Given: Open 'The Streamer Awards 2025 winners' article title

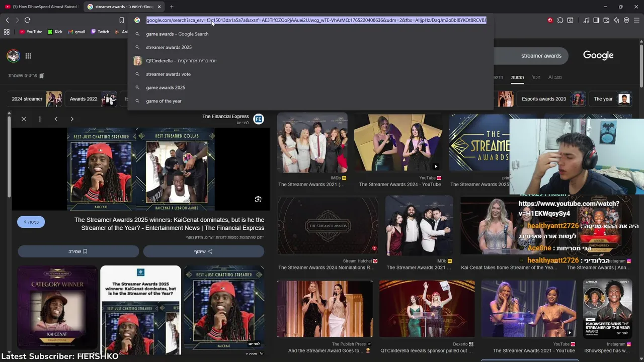Looking at the screenshot, I should [169, 224].
